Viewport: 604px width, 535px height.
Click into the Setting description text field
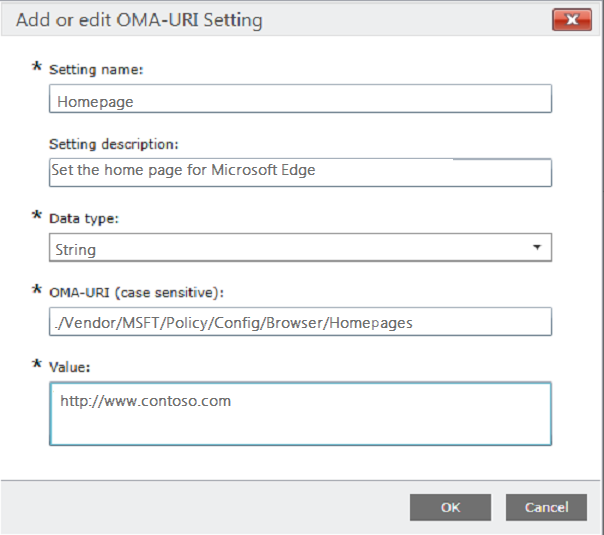coord(300,172)
